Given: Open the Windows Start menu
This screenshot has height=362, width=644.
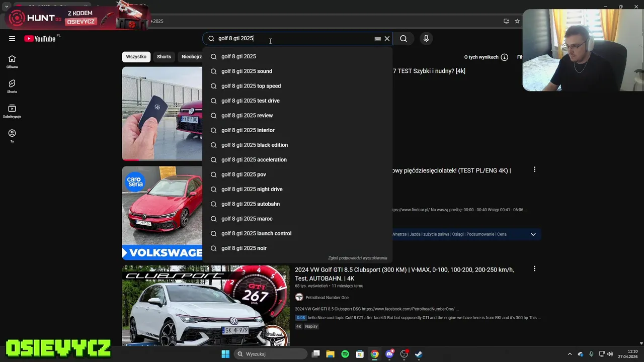Looking at the screenshot, I should [x=225, y=354].
